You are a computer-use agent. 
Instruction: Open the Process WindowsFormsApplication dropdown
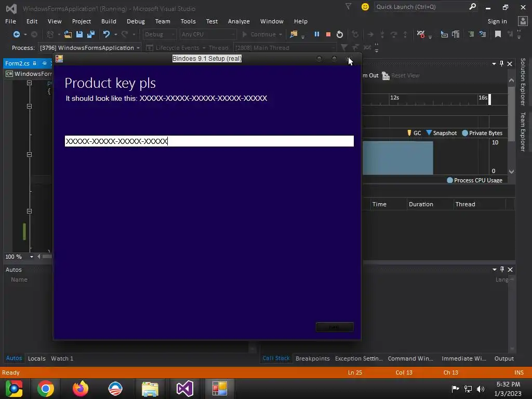pyautogui.click(x=89, y=48)
